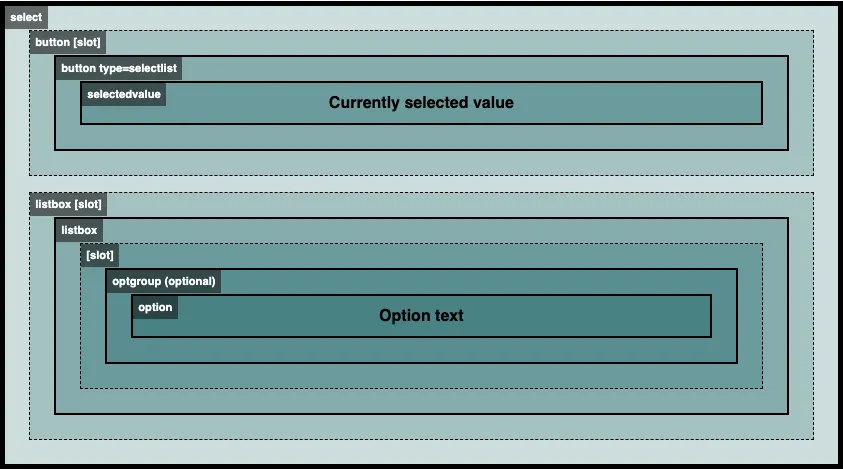Click the 'selectedvalue' label tag
The height and width of the screenshot is (470, 843).
coord(124,94)
